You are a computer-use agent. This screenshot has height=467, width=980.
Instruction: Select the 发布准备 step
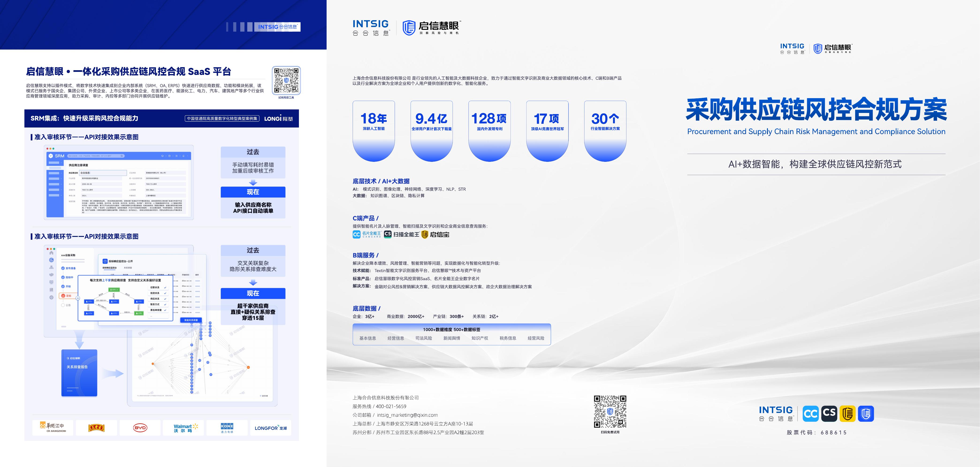[x=69, y=268]
